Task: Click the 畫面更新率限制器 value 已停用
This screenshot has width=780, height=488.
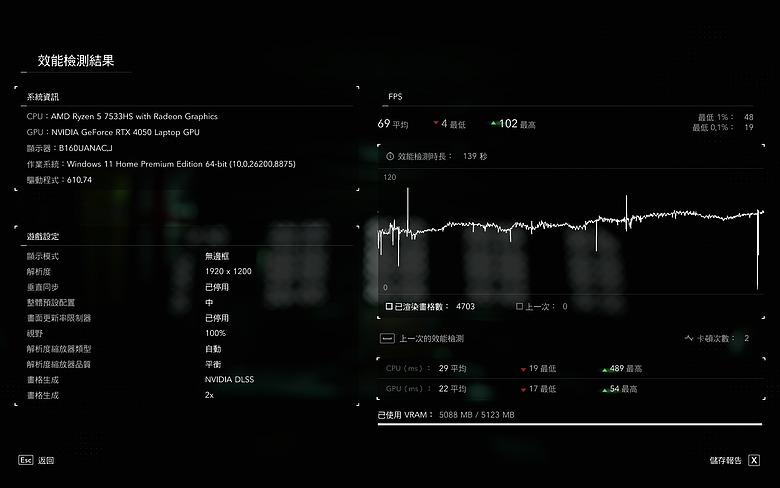Action: pyautogui.click(x=217, y=318)
